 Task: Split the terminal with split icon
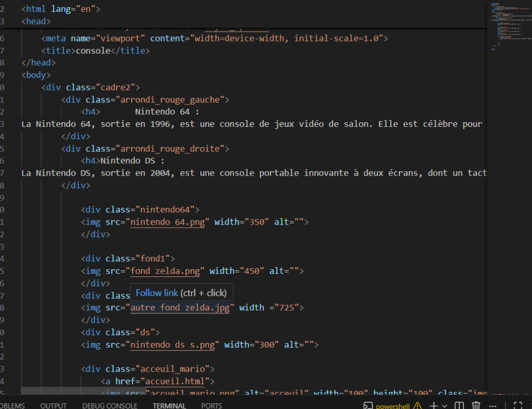(459, 406)
